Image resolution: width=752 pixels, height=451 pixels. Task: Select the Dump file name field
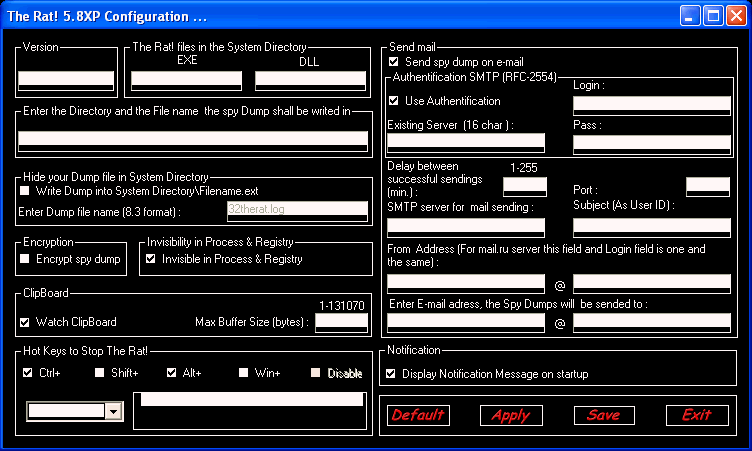[x=297, y=210]
